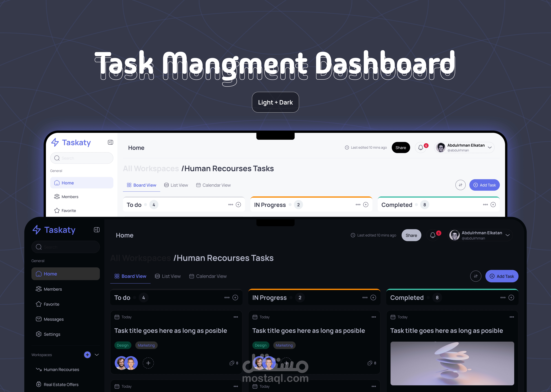
Task: Open options dots on first To do task card
Action: click(236, 317)
